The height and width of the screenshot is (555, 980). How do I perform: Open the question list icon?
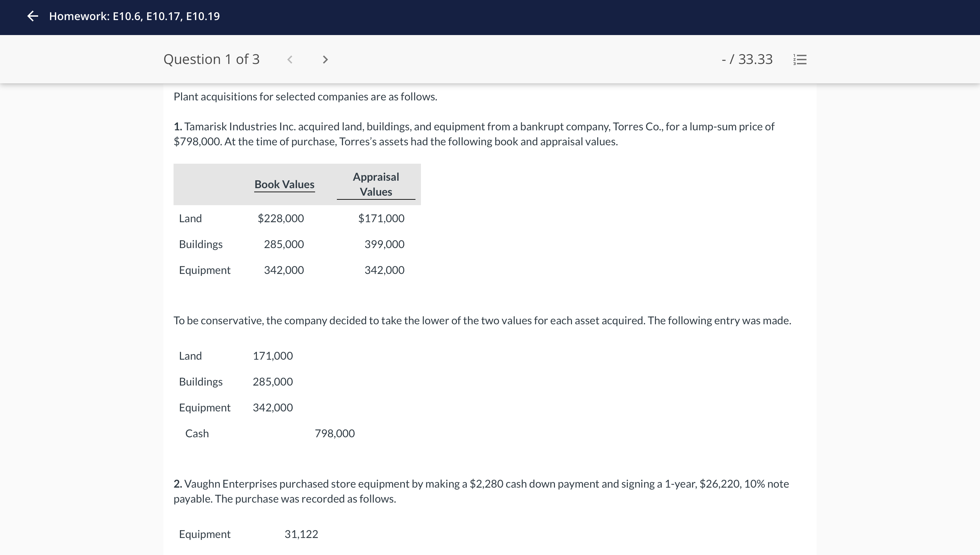coord(800,60)
